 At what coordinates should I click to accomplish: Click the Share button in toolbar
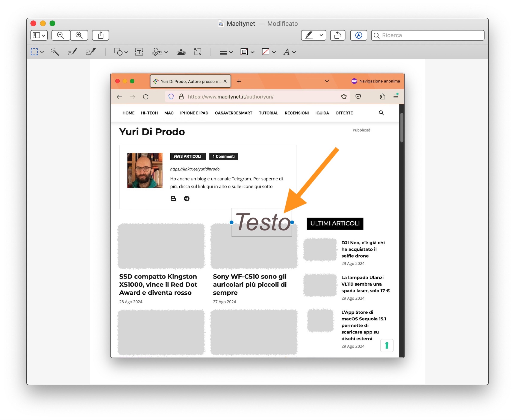[x=101, y=35]
